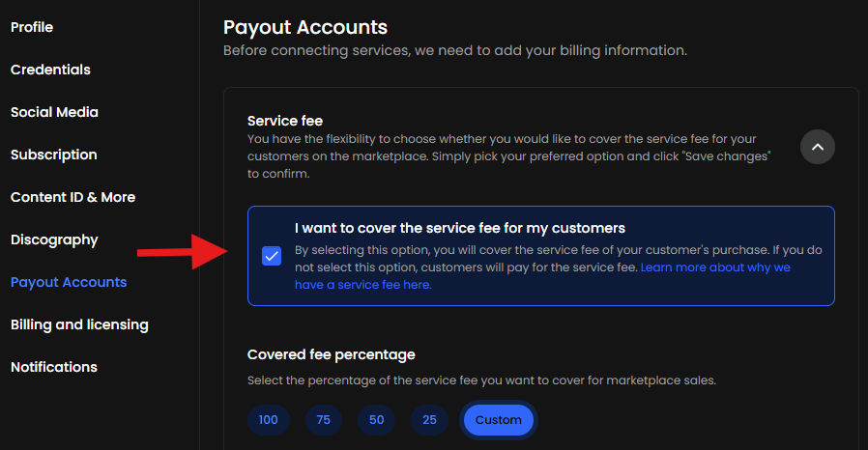This screenshot has width=868, height=450.
Task: Pick the 50 percent fee option
Action: click(376, 420)
